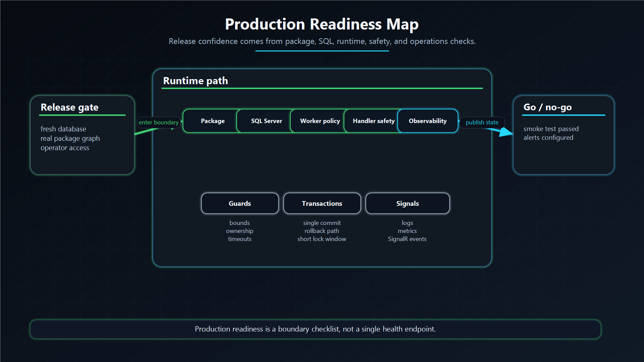The image size is (644, 362).
Task: Click 'ownership' under Guards
Action: pyautogui.click(x=239, y=231)
